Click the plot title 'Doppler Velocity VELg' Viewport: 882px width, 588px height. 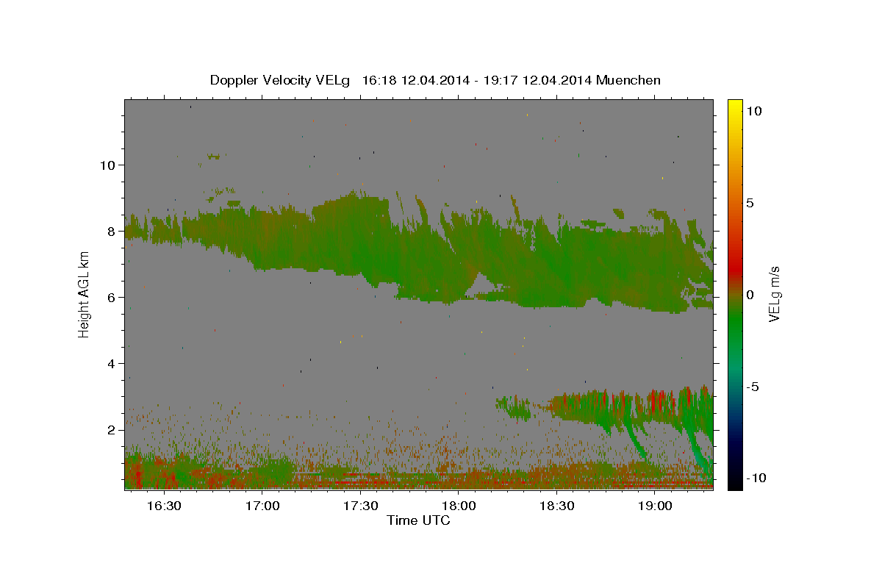click(282, 80)
